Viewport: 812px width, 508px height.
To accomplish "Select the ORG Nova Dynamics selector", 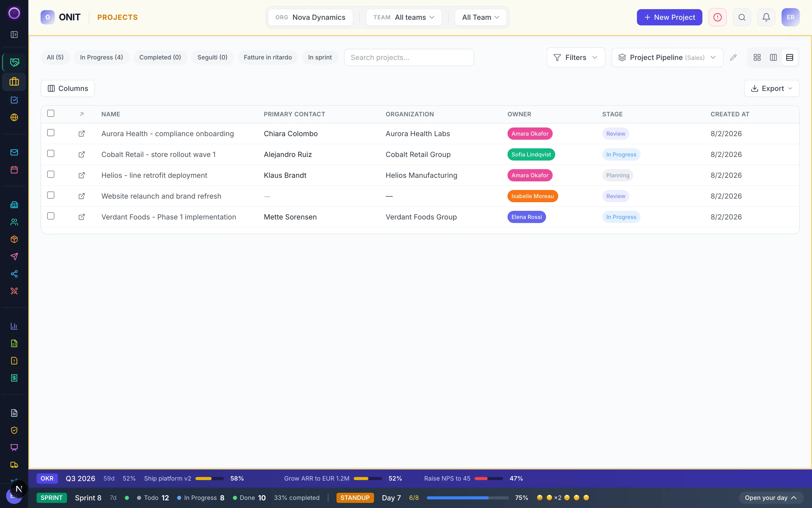I will (x=310, y=17).
